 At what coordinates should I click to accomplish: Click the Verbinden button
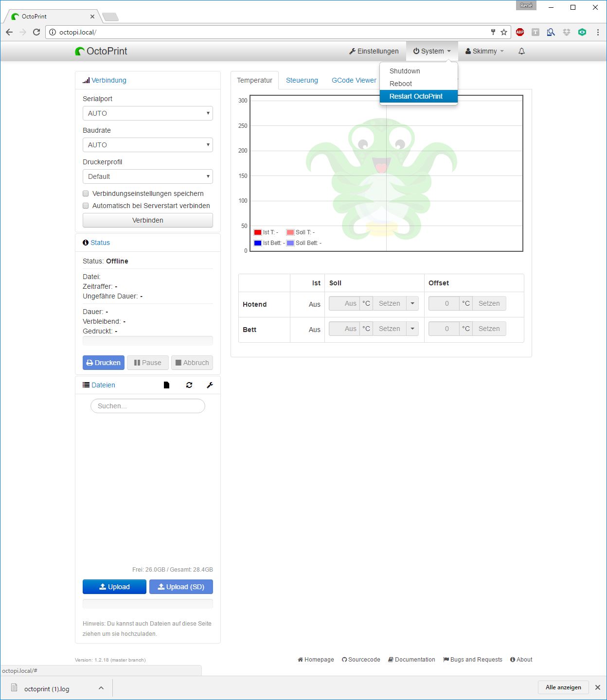pos(148,220)
